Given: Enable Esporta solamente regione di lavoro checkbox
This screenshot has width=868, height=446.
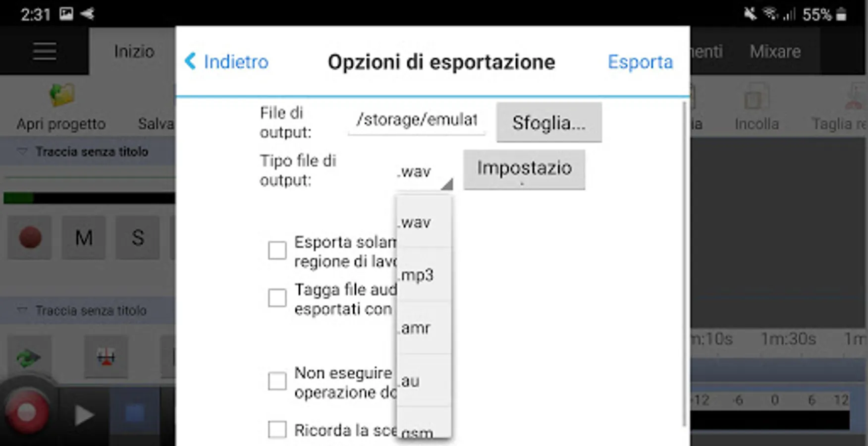Looking at the screenshot, I should (277, 251).
